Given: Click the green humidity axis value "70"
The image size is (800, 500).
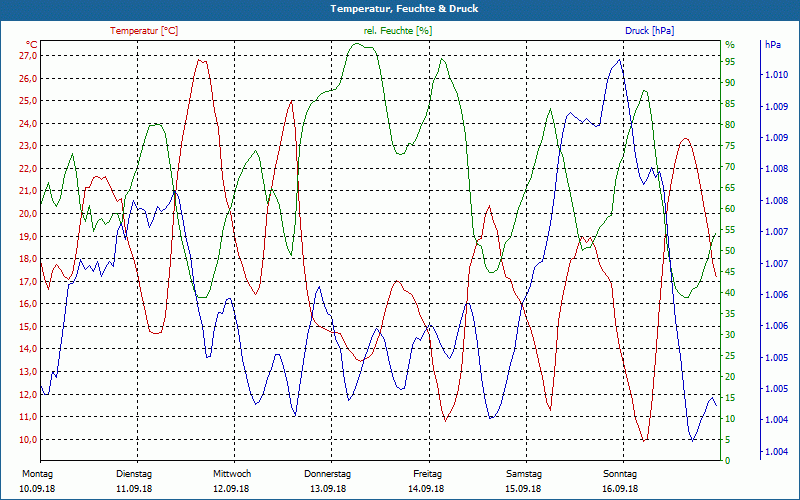Looking at the screenshot, I should [x=730, y=167].
